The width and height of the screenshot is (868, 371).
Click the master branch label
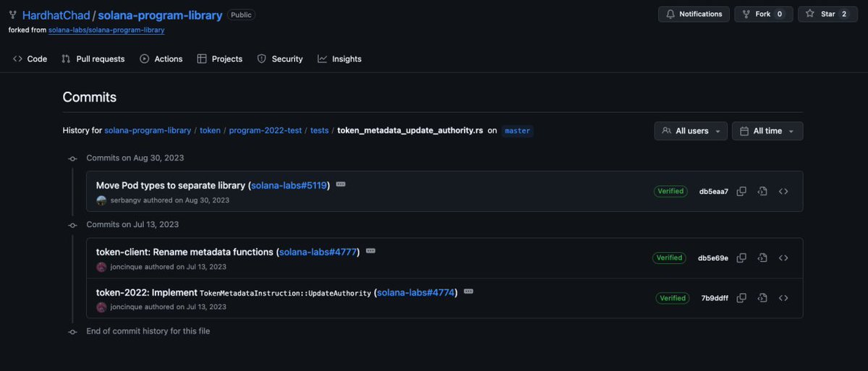517,131
